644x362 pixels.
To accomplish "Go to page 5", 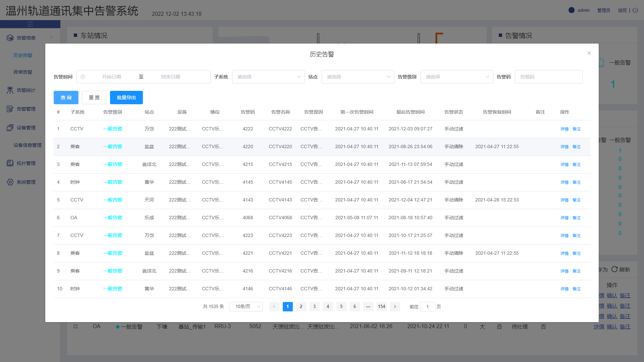I will pyautogui.click(x=341, y=307).
